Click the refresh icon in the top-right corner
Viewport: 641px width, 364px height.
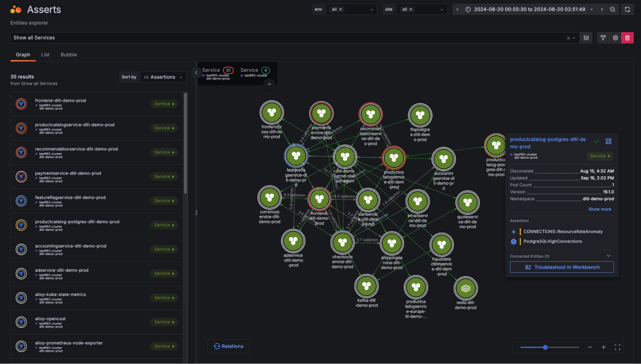627,9
